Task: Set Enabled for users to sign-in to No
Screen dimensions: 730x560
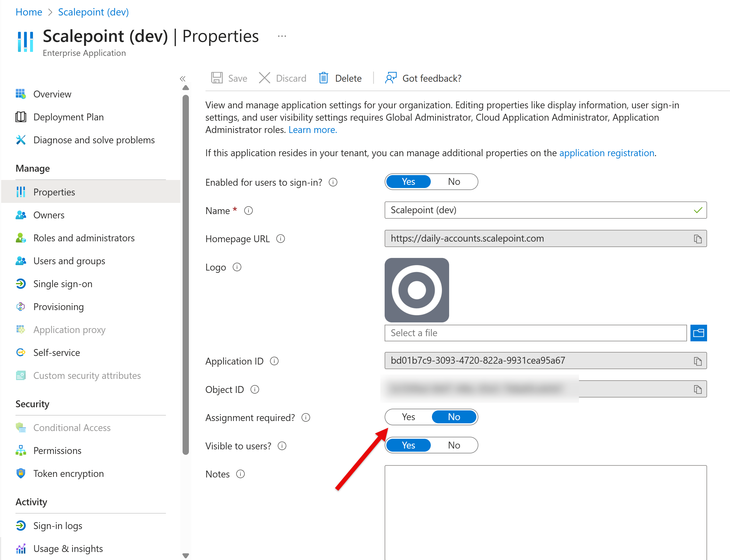Action: 454,182
